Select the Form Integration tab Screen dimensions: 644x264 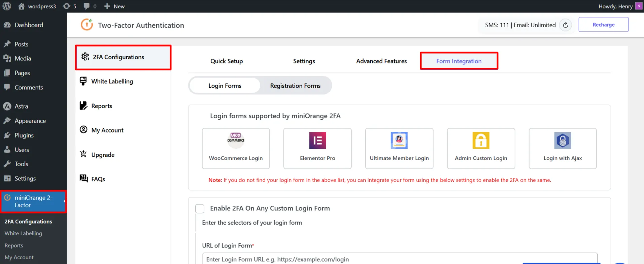pyautogui.click(x=459, y=61)
